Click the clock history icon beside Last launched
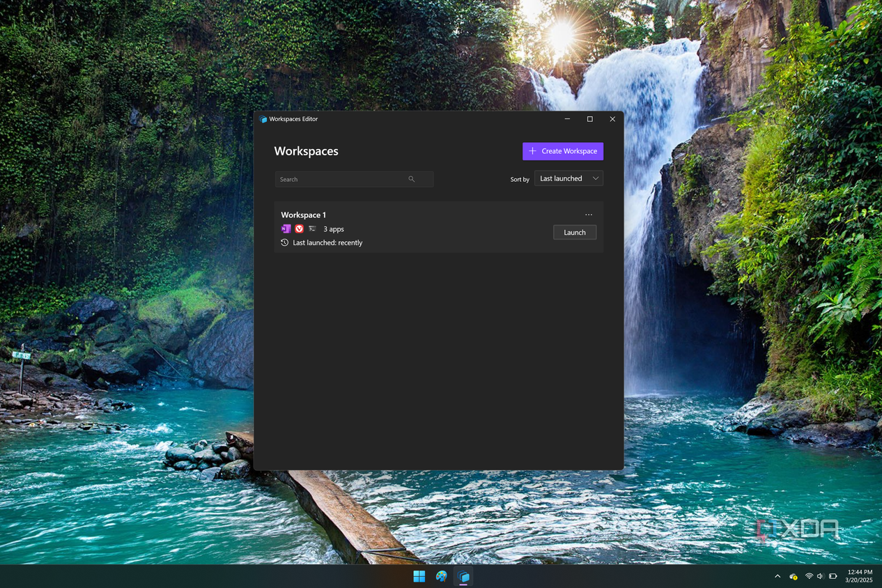The image size is (882, 588). 284,242
